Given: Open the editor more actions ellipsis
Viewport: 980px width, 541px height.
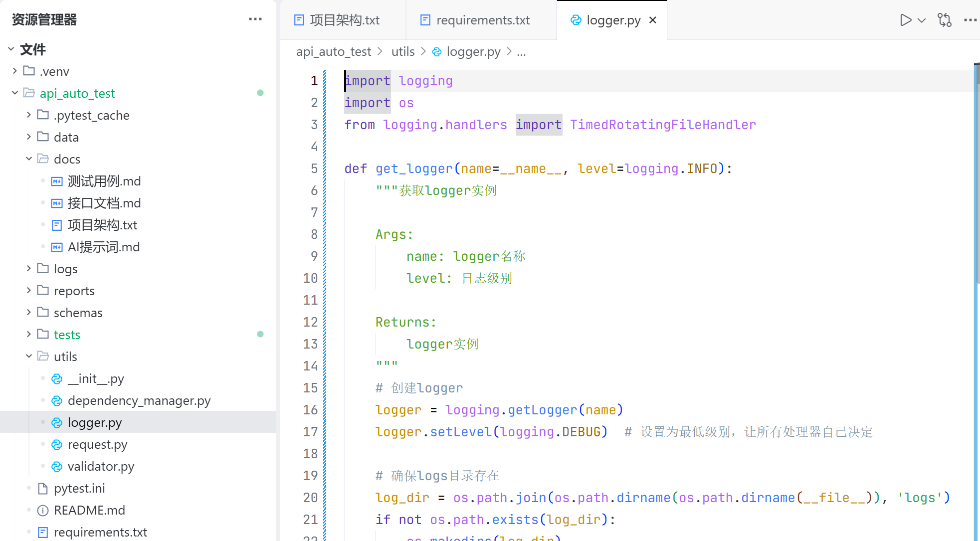Looking at the screenshot, I should pyautogui.click(x=970, y=20).
